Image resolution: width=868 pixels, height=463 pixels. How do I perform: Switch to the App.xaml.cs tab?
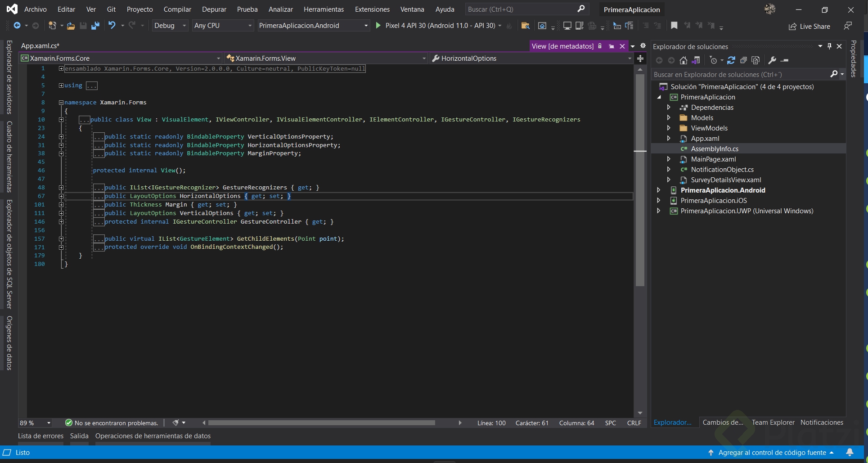coord(40,46)
